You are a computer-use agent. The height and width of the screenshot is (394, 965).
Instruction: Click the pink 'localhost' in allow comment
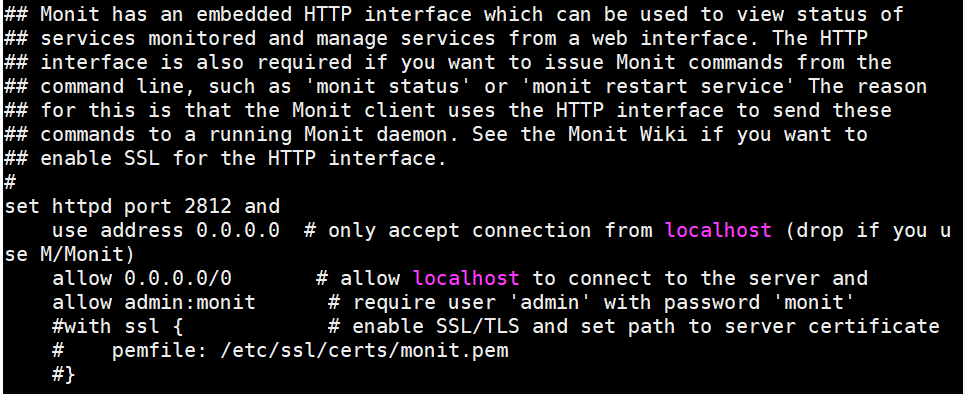tap(466, 278)
